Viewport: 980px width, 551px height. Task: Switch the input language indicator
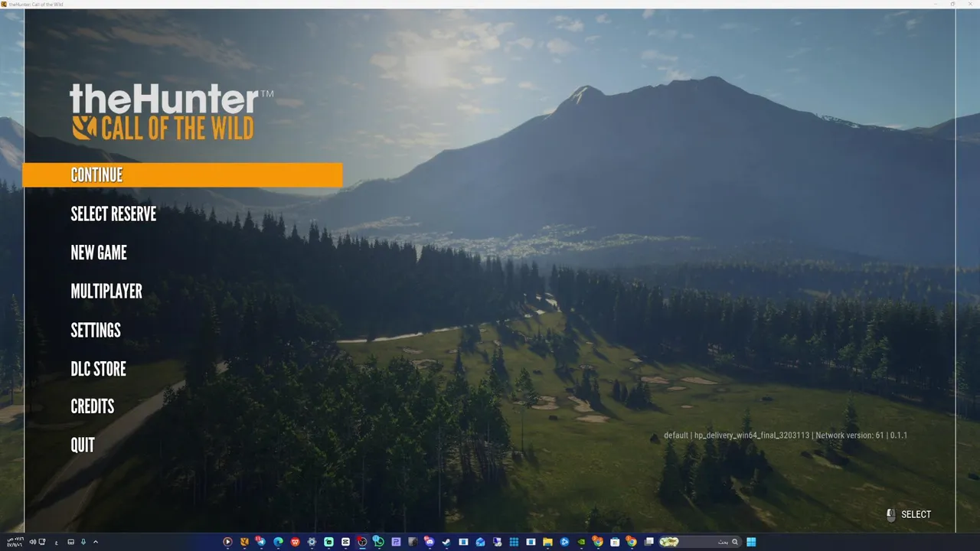click(57, 543)
